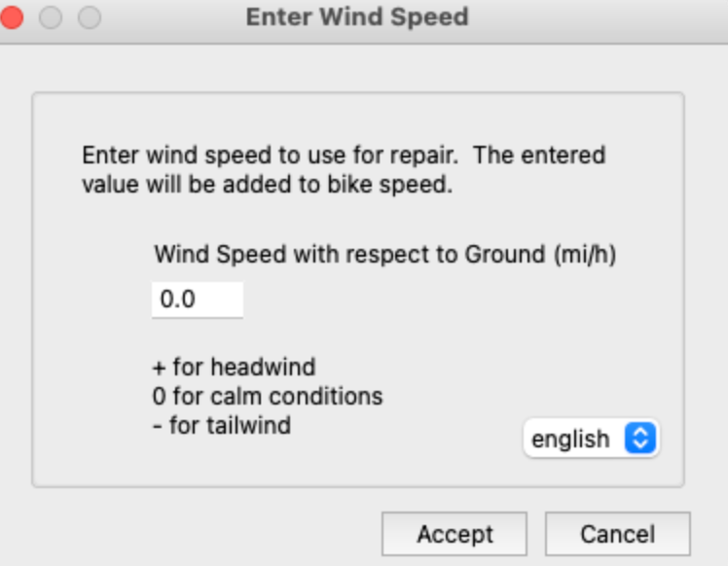Screen dimensions: 728x566
Task: Select the 0.0 value in the text box
Action: 178,300
